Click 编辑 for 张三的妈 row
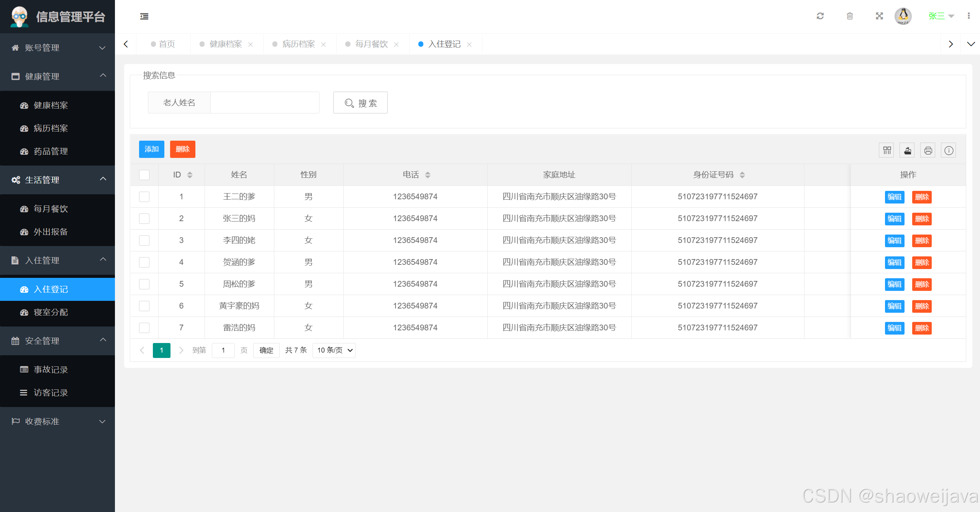This screenshot has height=512, width=980. coord(894,218)
